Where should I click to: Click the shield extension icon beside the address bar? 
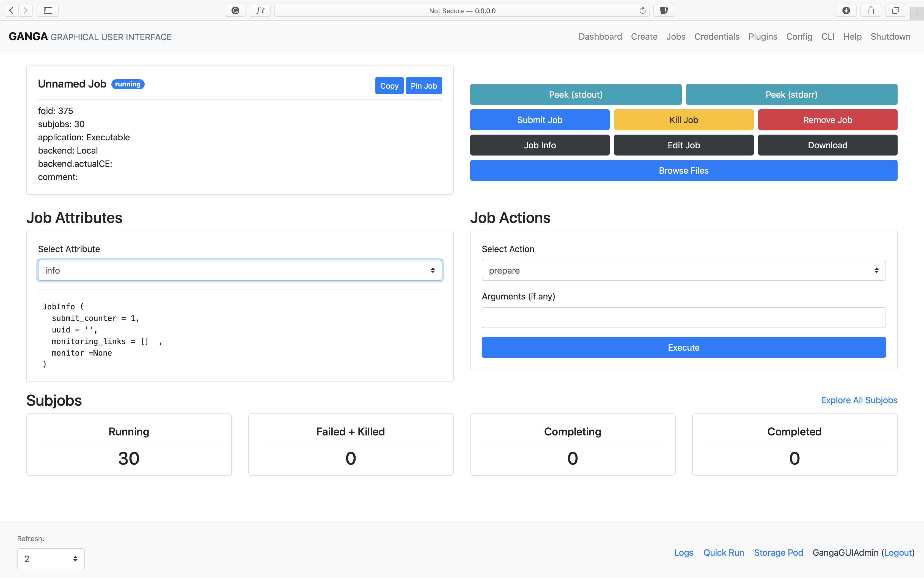[664, 10]
